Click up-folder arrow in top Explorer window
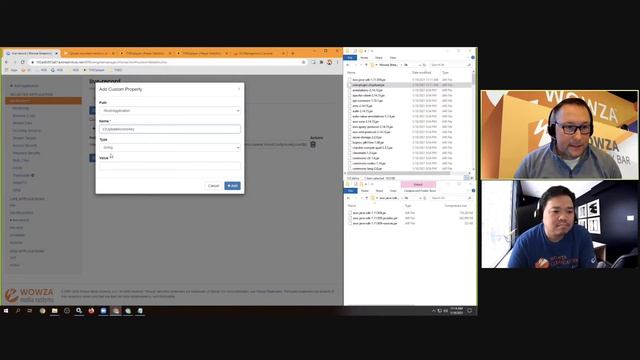Image resolution: width=640 pixels, height=360 pixels. coord(366,65)
